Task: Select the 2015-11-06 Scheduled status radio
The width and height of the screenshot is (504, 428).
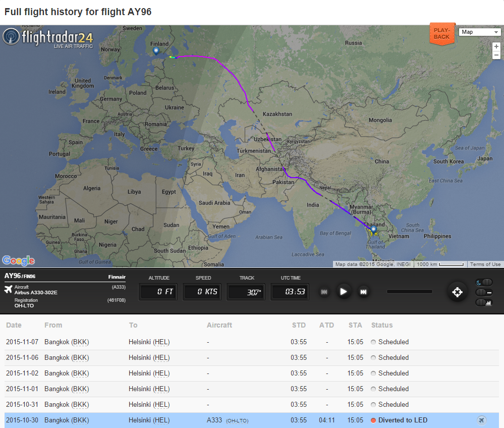Action: click(x=373, y=357)
